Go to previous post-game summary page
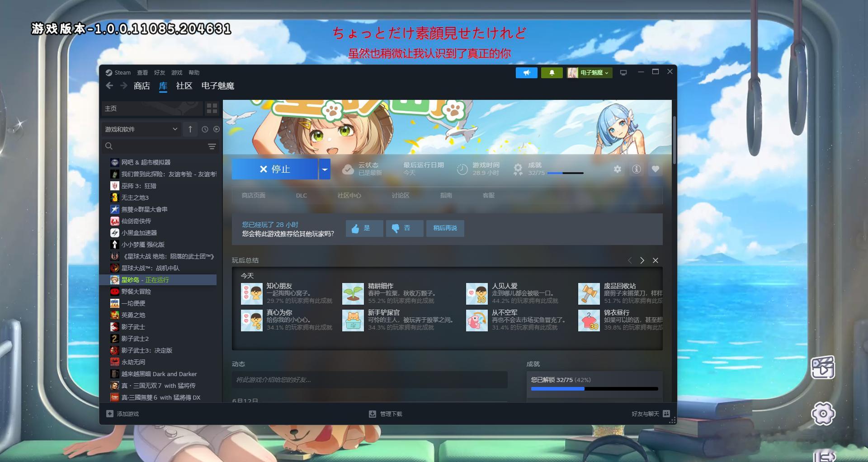The height and width of the screenshot is (462, 868). point(630,260)
